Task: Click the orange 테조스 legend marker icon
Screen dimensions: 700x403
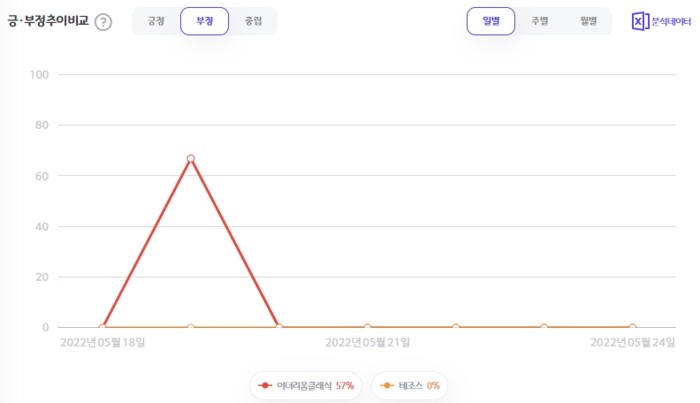Action: click(388, 385)
